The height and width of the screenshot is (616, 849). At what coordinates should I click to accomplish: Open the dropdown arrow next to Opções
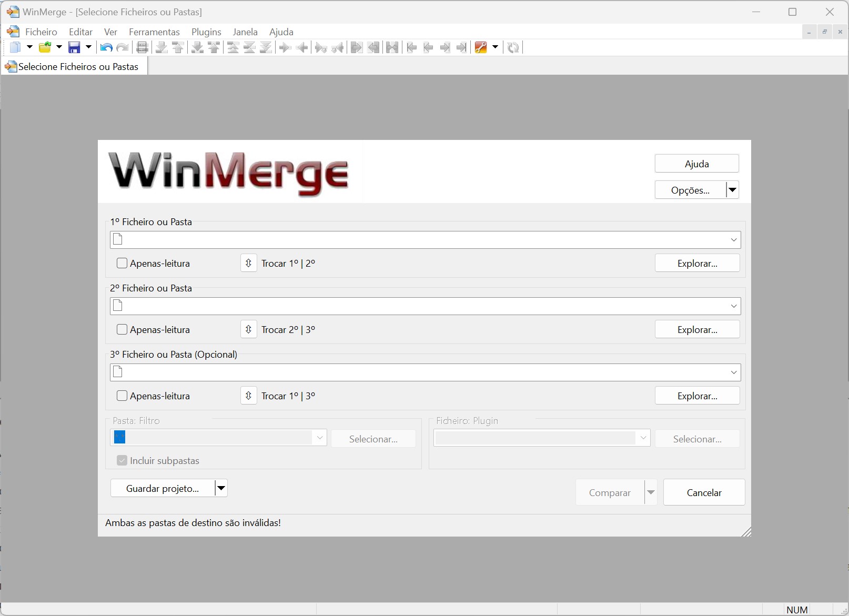coord(732,190)
